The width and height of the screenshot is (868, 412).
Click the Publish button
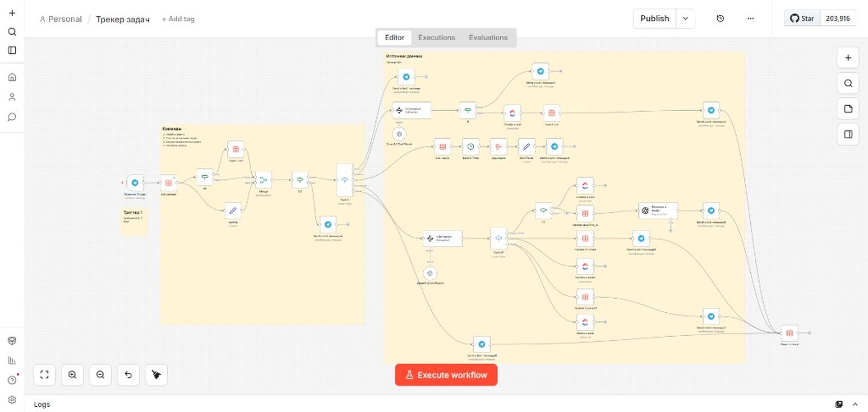[x=655, y=18]
